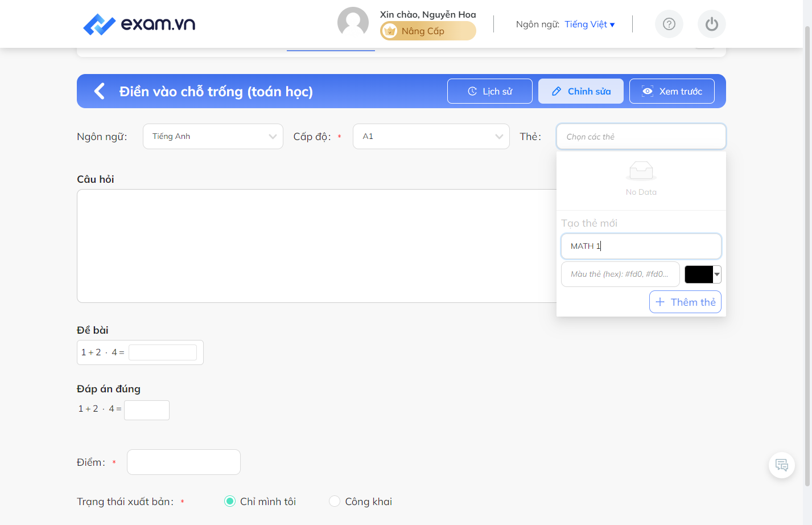This screenshot has height=525, width=812.
Task: Add tag with Thêm thẻ button
Action: [x=685, y=302]
